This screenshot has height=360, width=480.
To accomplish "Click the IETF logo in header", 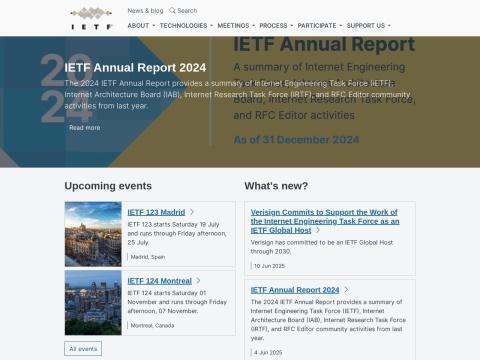I will click(91, 19).
